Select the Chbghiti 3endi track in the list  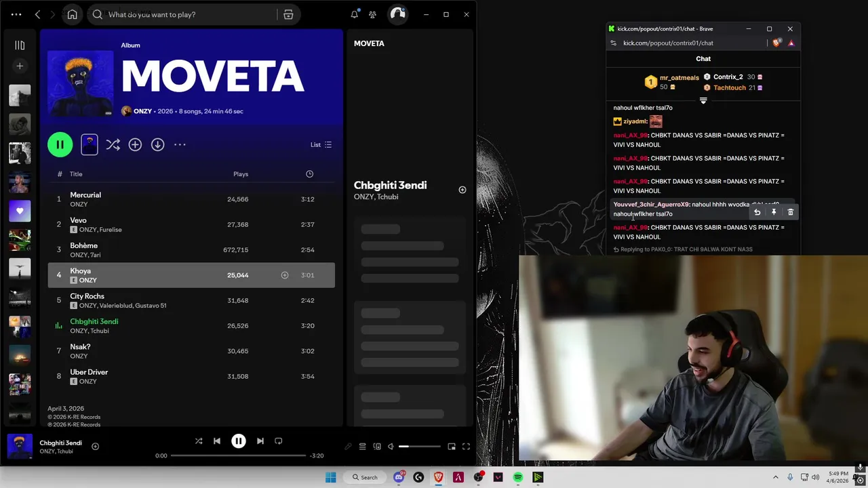click(191, 325)
